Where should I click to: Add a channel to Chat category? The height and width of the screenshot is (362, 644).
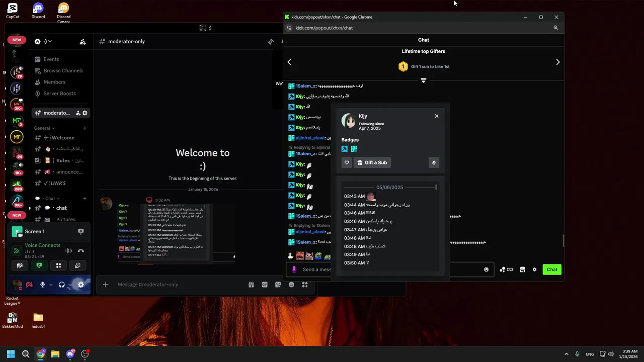[85, 199]
